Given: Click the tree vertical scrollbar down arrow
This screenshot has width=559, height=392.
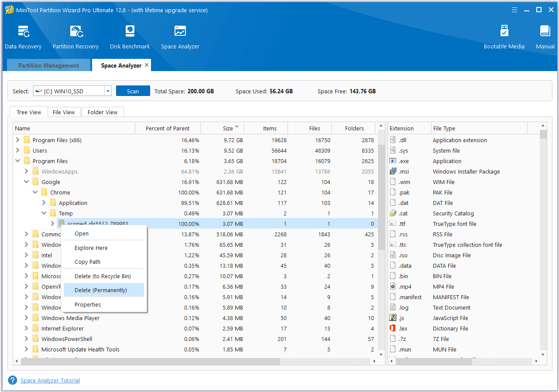Looking at the screenshot, I should click(x=381, y=354).
